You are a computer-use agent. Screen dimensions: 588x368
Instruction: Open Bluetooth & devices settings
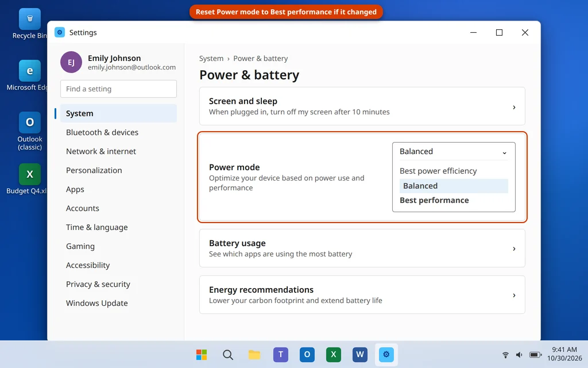118,132
